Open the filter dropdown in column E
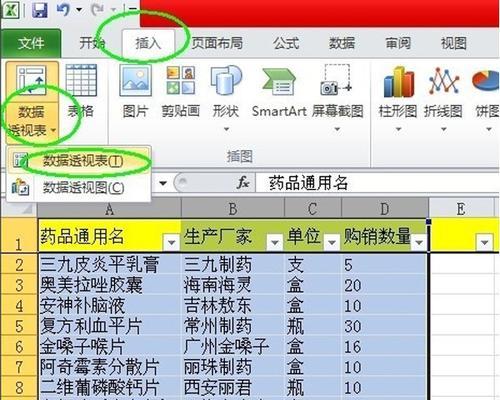Image resolution: width=500 pixels, height=400 pixels. [x=484, y=242]
